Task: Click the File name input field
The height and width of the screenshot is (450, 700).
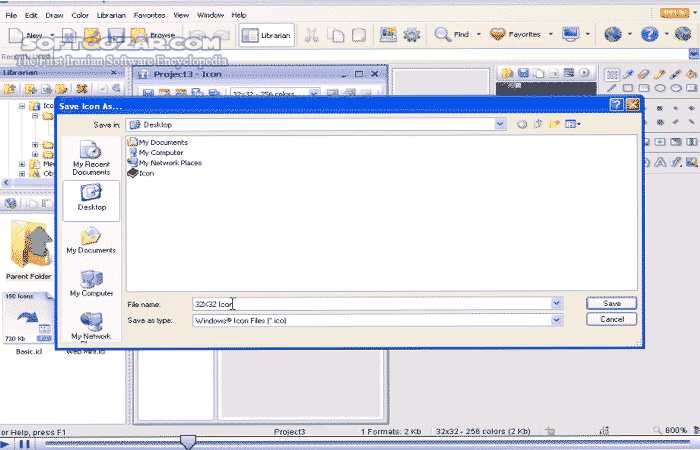Action: point(370,303)
